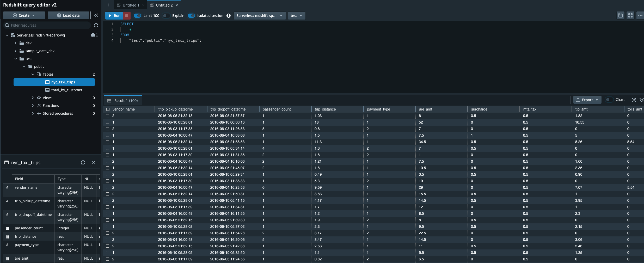Click the stop query red square button
The width and height of the screenshot is (644, 263).
[x=127, y=16]
